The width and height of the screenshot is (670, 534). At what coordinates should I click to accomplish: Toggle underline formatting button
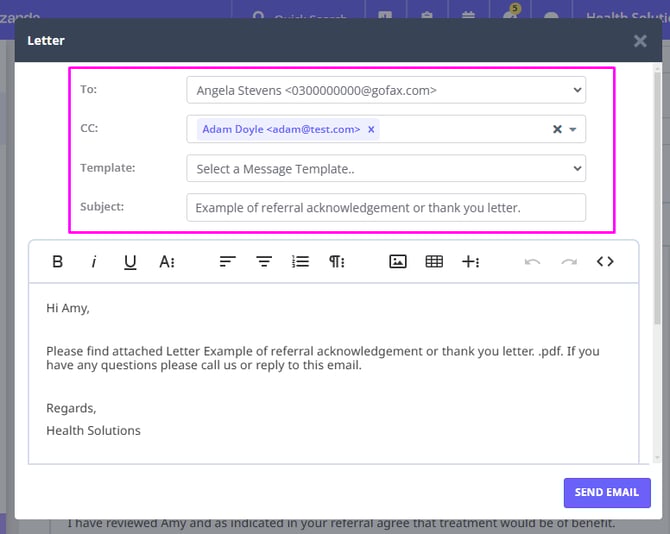click(130, 262)
